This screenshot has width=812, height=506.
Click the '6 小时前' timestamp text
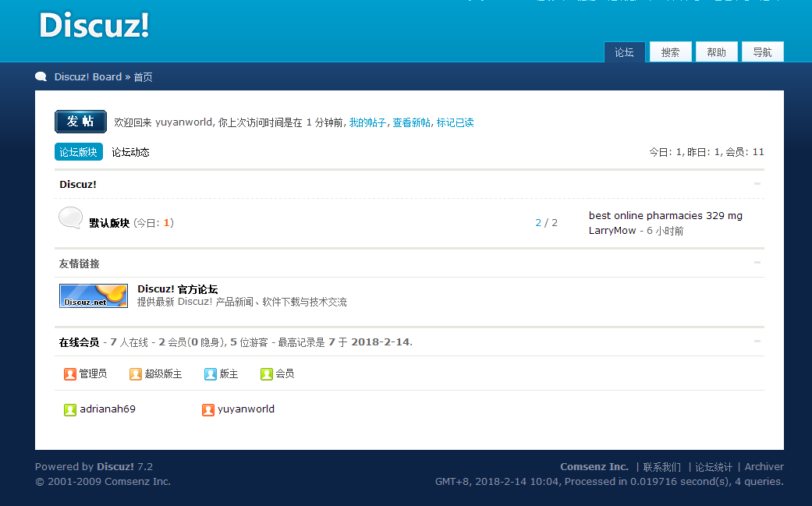point(665,231)
